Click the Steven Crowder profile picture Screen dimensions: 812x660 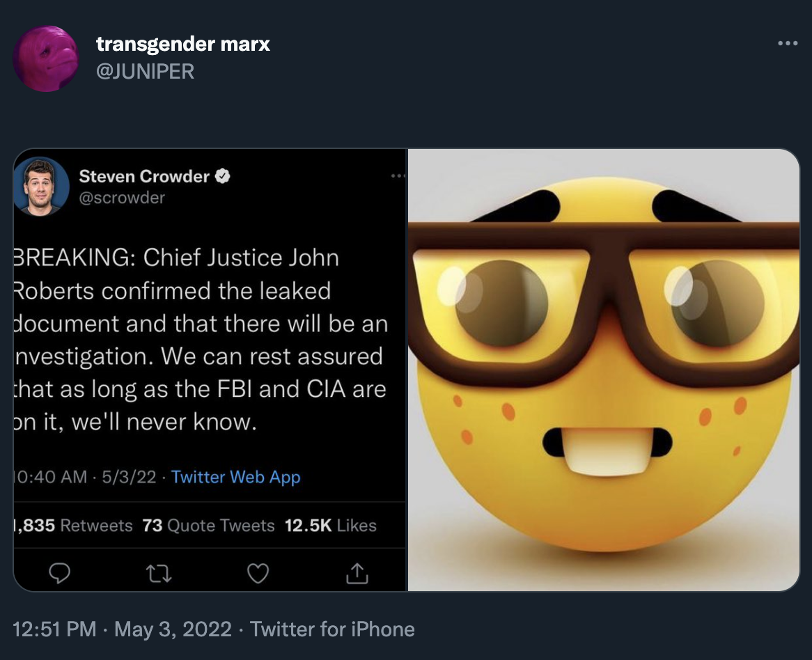point(41,186)
